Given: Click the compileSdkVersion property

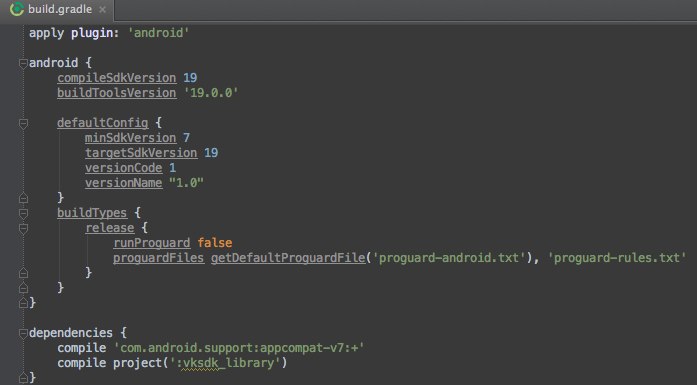Looking at the screenshot, I should (x=116, y=78).
